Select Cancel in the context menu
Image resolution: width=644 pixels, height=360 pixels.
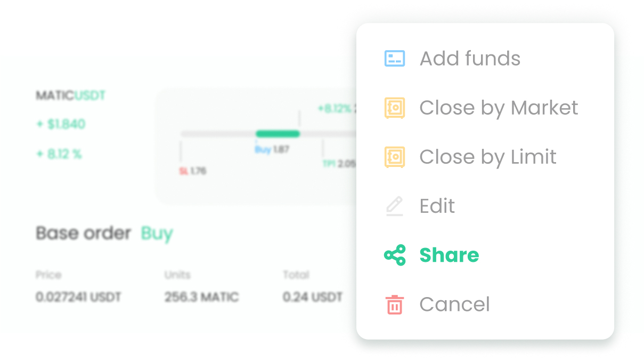[454, 304]
